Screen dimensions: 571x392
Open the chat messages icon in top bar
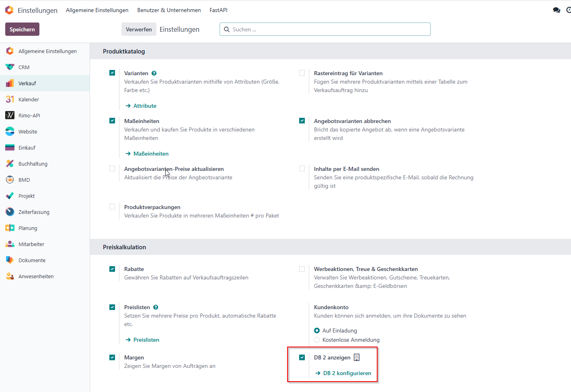[557, 10]
